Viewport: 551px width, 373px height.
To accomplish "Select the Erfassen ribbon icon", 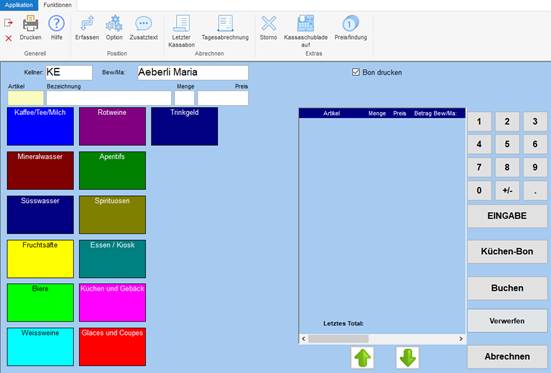I will point(87,24).
